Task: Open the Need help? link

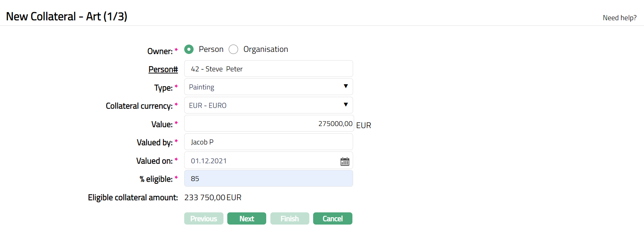Action: (x=619, y=18)
